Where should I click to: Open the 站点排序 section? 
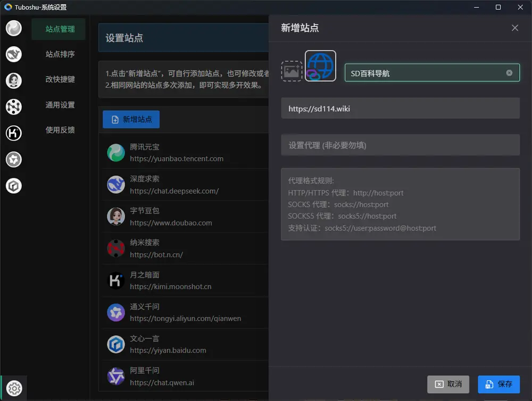click(60, 54)
